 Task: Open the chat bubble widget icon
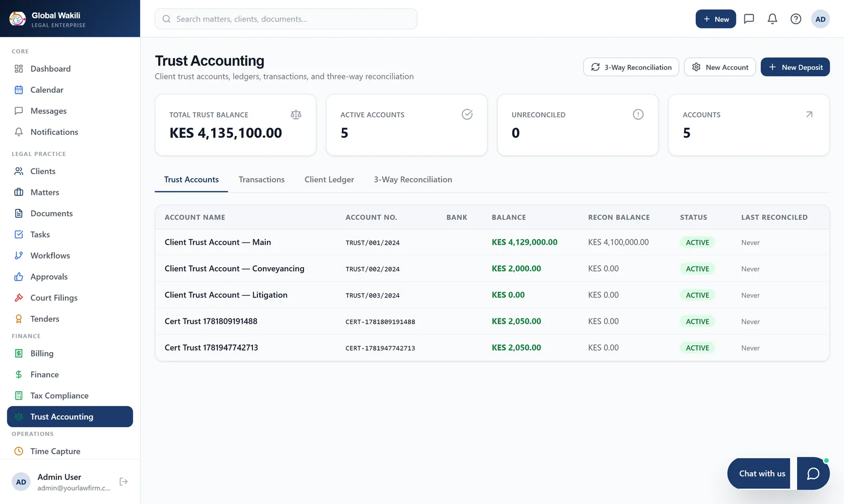coord(813,473)
